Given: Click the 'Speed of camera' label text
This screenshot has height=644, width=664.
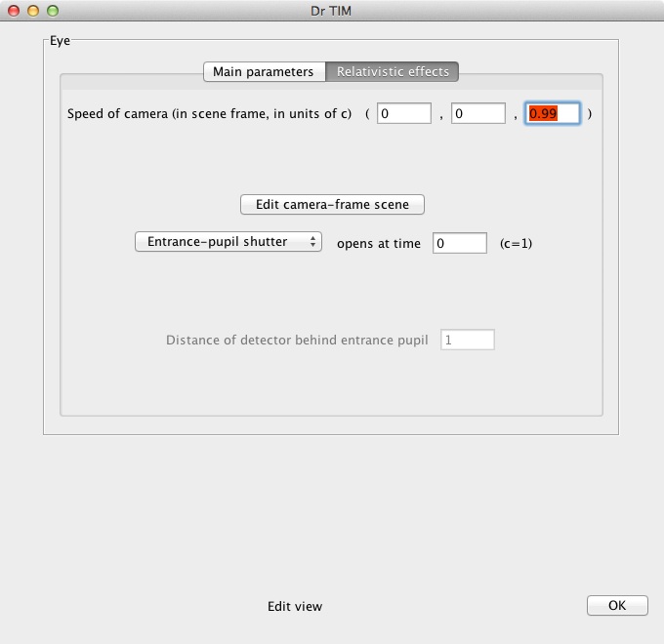Looking at the screenshot, I should coord(209,114).
